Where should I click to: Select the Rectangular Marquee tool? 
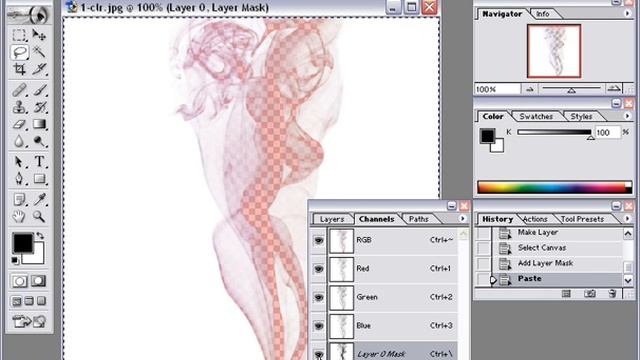tap(19, 35)
